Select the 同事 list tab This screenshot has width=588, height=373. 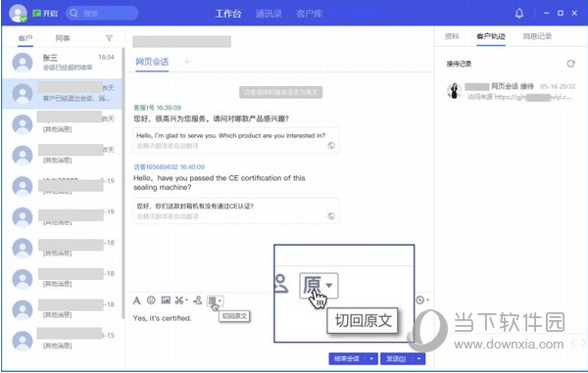pyautogui.click(x=63, y=38)
